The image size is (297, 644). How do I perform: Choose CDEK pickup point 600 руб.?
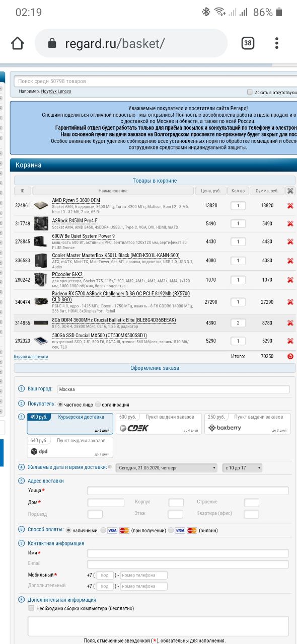coord(159,424)
